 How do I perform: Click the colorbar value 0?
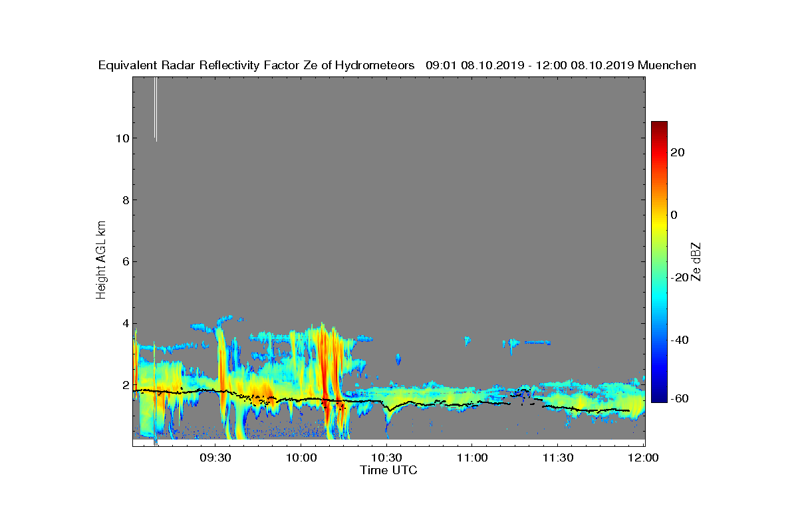tap(675, 215)
